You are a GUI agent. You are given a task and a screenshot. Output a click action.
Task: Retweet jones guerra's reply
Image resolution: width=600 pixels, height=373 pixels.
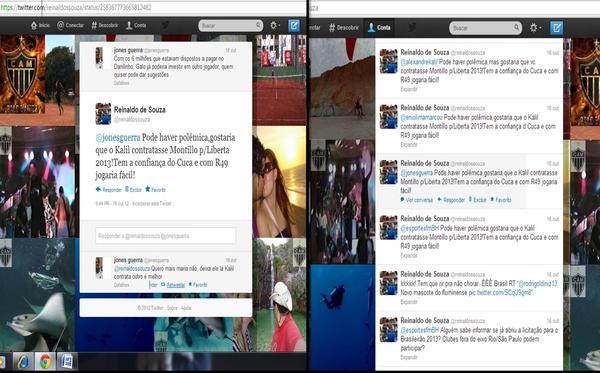[173, 285]
